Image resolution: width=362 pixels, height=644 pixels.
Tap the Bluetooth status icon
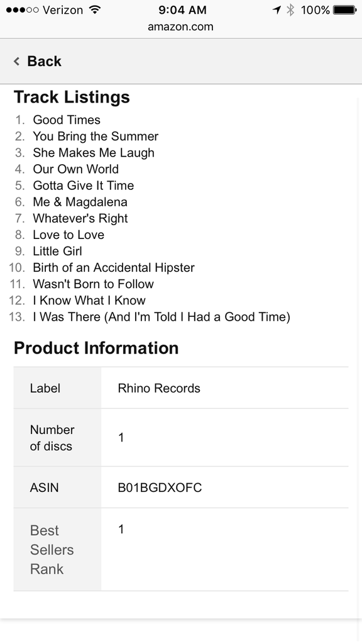[290, 9]
